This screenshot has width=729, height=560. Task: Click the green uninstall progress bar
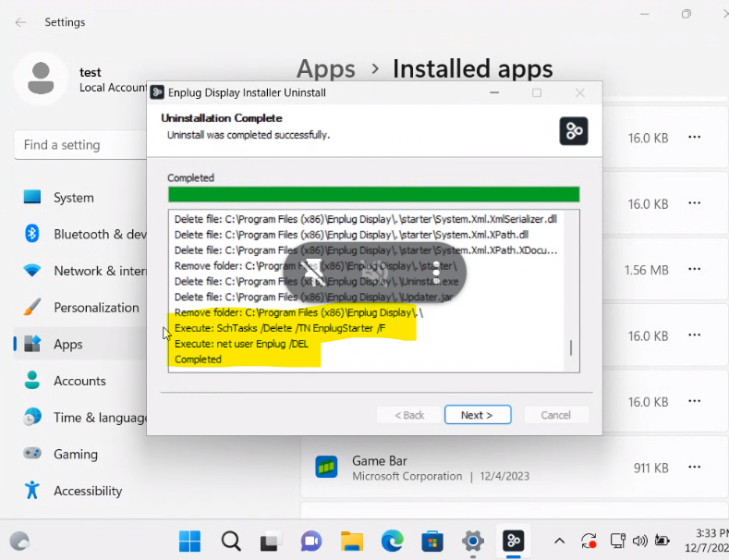[x=374, y=194]
